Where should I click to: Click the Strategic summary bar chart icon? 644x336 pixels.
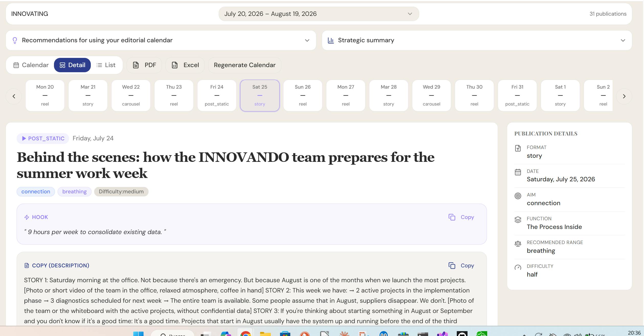point(331,40)
